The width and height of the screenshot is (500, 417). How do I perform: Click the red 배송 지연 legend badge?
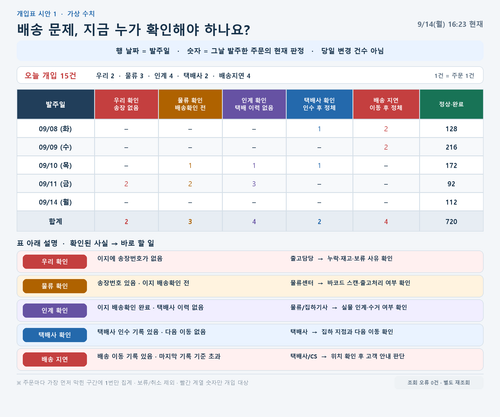[55, 359]
